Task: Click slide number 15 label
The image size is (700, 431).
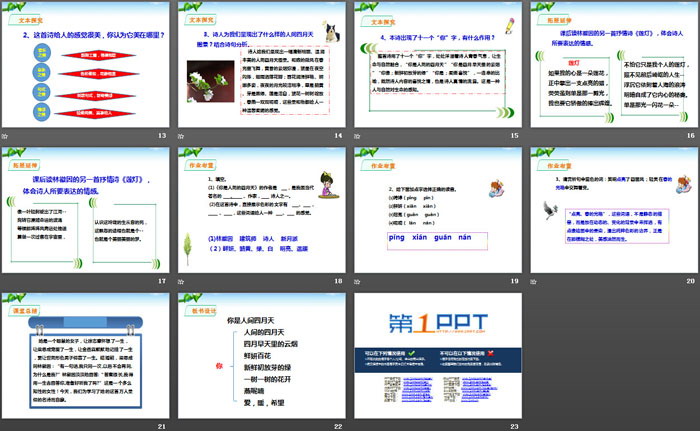Action: tap(515, 135)
